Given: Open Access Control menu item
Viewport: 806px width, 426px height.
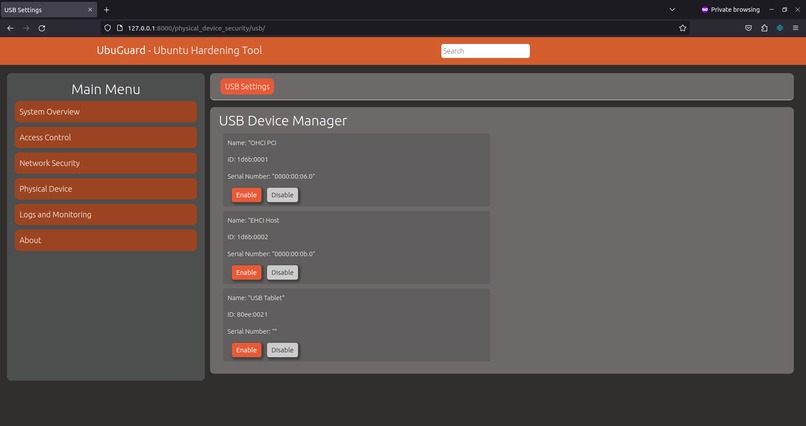Looking at the screenshot, I should pyautogui.click(x=106, y=137).
